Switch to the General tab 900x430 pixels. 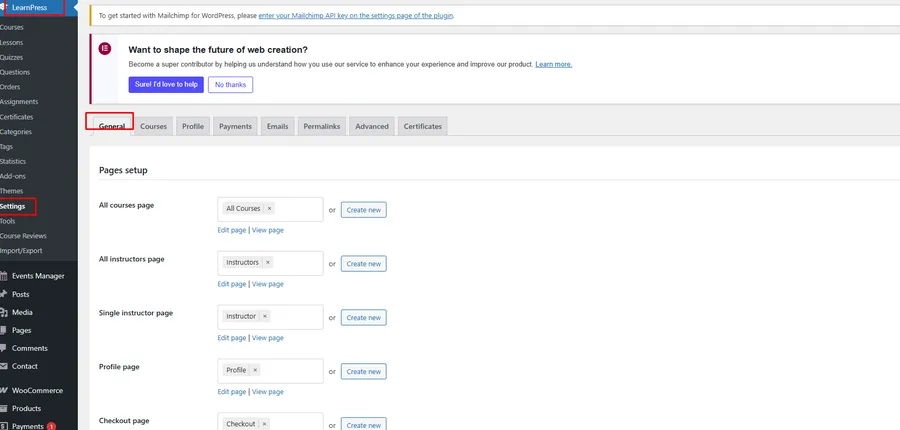(x=112, y=126)
